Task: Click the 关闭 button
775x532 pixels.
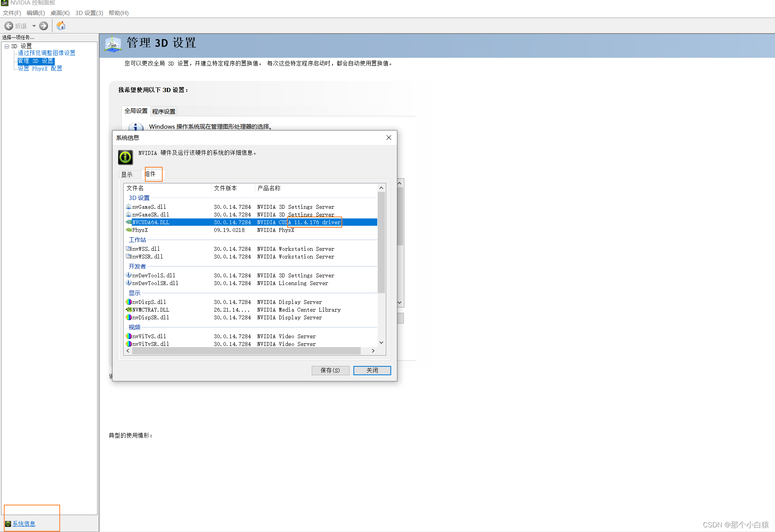Action: pyautogui.click(x=372, y=370)
